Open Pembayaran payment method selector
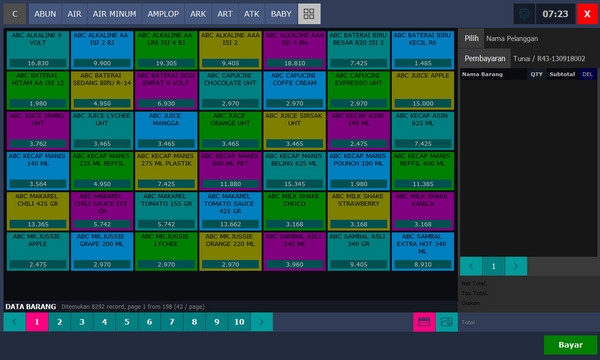Image resolution: width=600 pixels, height=360 pixels. (x=485, y=58)
